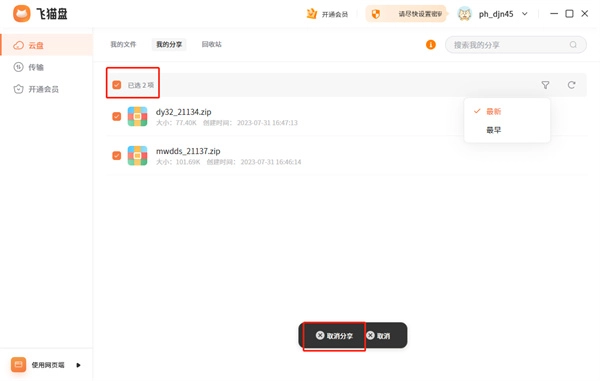Open the filter sort funnel icon
The width and height of the screenshot is (600, 381).
coord(545,85)
